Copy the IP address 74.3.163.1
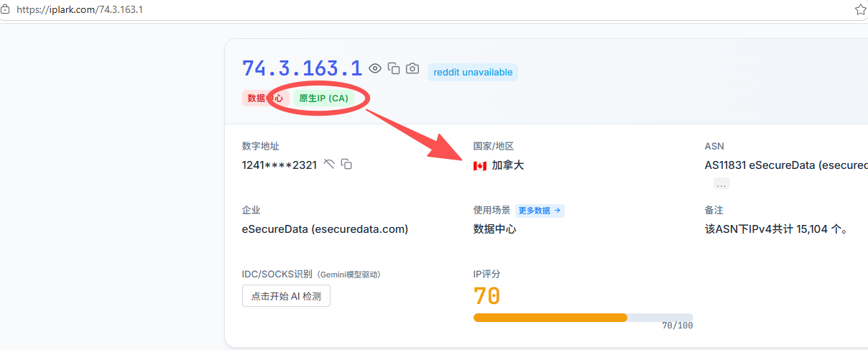The image size is (868, 350). tap(394, 68)
